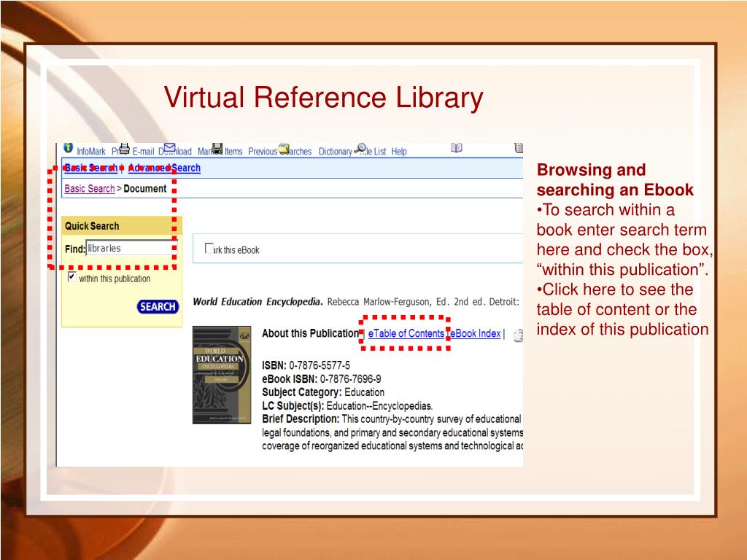Click the document list icon at toolbar end

(x=519, y=147)
